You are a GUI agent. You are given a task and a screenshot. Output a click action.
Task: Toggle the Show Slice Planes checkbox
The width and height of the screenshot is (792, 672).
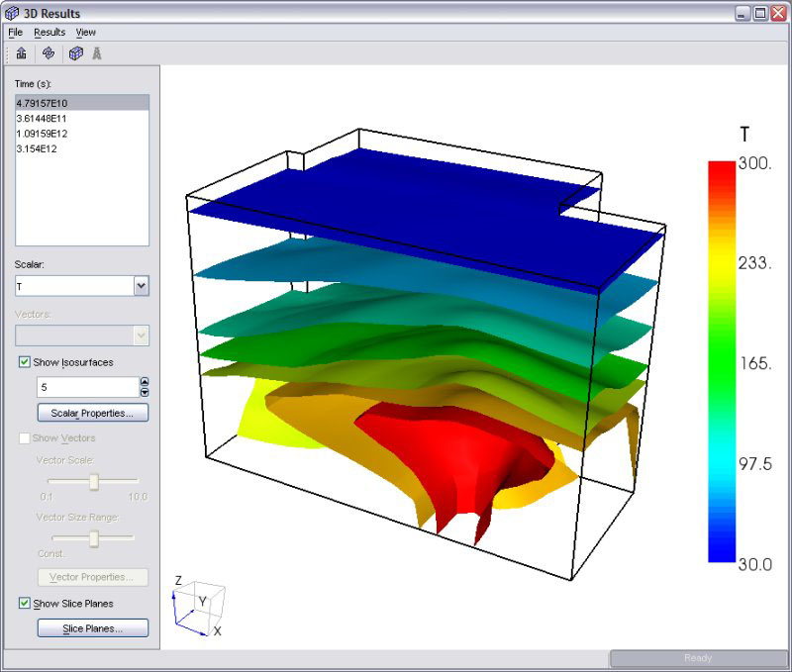24,603
